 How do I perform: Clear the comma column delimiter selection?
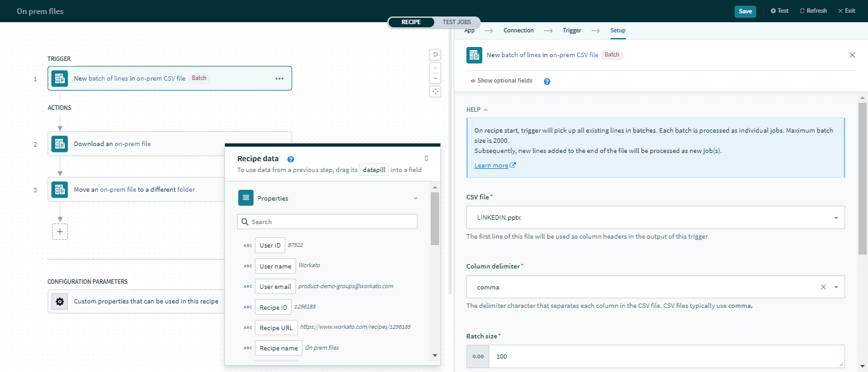(823, 287)
